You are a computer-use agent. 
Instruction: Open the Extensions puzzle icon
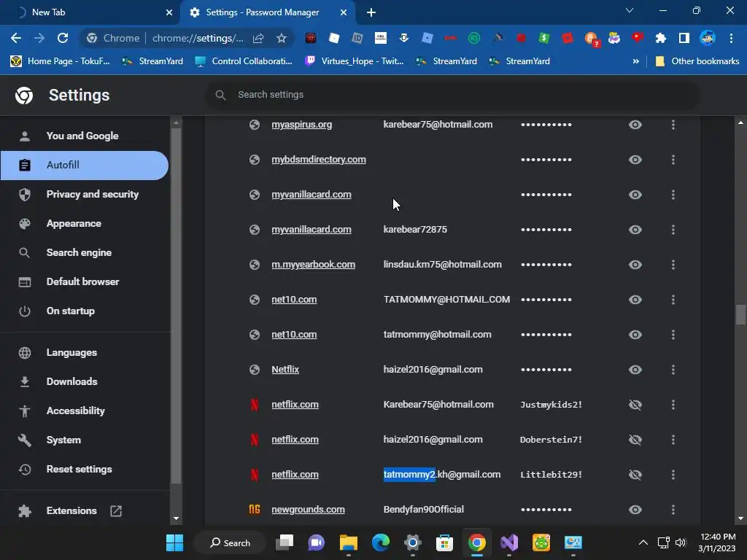coord(661,38)
